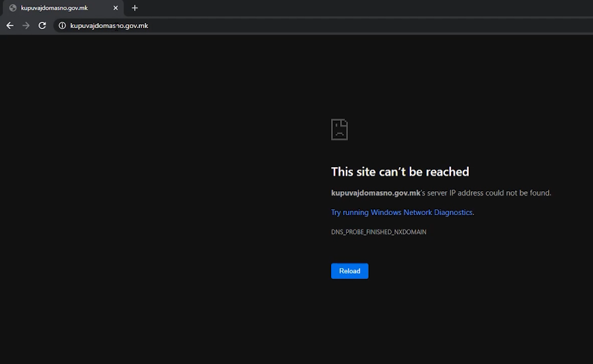This screenshot has width=593, height=364.
Task: Click the globe favicon on the tab
Action: coord(13,8)
